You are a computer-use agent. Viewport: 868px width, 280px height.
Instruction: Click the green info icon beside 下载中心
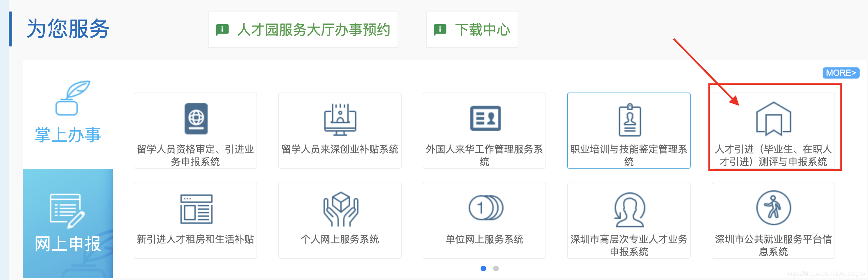pos(440,30)
